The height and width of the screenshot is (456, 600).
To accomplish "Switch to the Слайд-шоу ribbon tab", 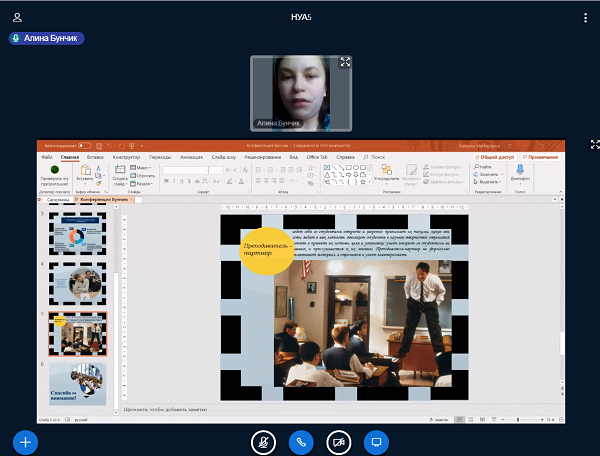I will click(223, 157).
